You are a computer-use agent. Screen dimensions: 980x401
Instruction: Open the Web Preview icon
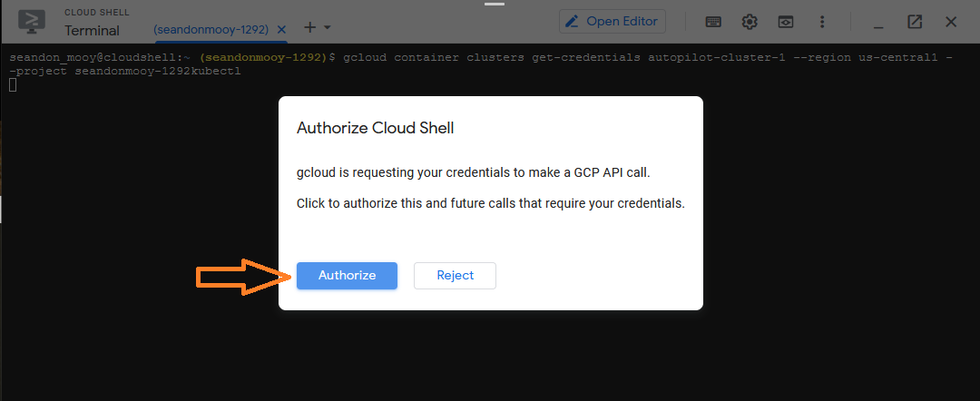coord(785,22)
